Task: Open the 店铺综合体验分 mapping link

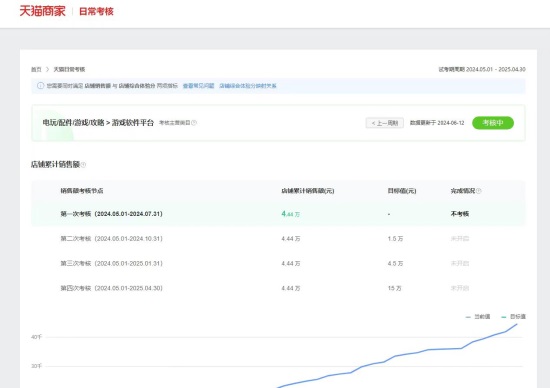Action: point(248,86)
